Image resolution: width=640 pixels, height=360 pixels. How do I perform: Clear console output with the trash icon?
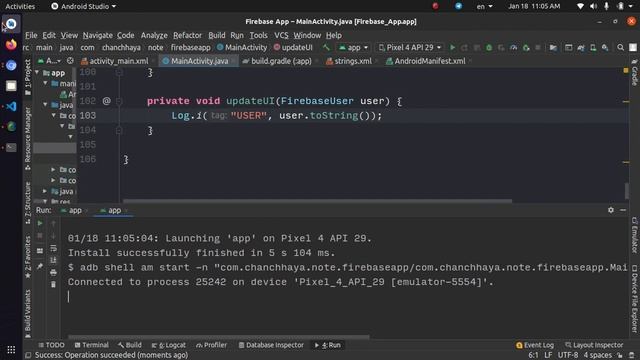pyautogui.click(x=53, y=284)
